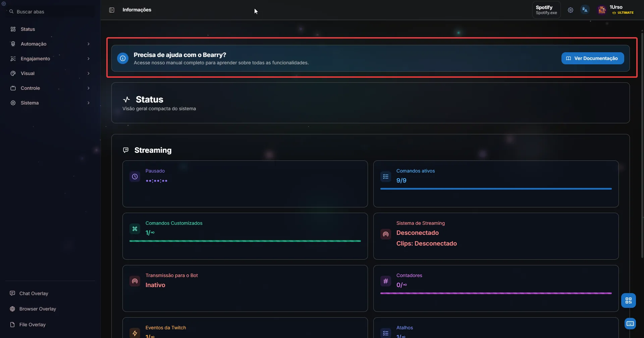Viewport: 644px width, 338px height.
Task: Open Browser Overlay from sidebar
Action: point(38,309)
